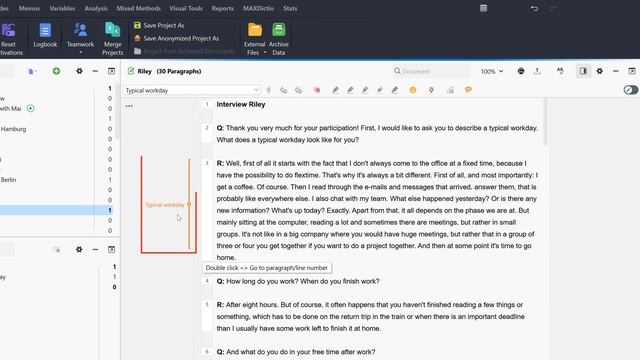Insert an emoticon code from the coding toolbar
Screen dimensions: 640x360
(413, 90)
